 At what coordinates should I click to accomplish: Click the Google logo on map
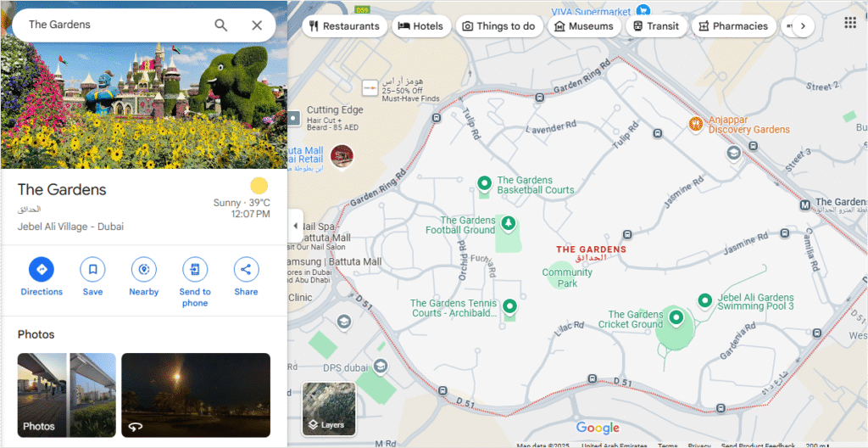click(598, 428)
